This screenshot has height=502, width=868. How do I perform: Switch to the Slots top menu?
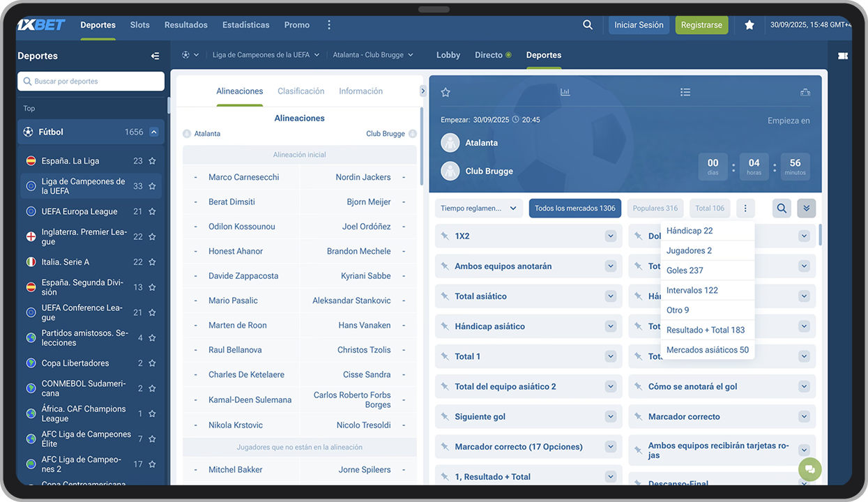coord(139,25)
